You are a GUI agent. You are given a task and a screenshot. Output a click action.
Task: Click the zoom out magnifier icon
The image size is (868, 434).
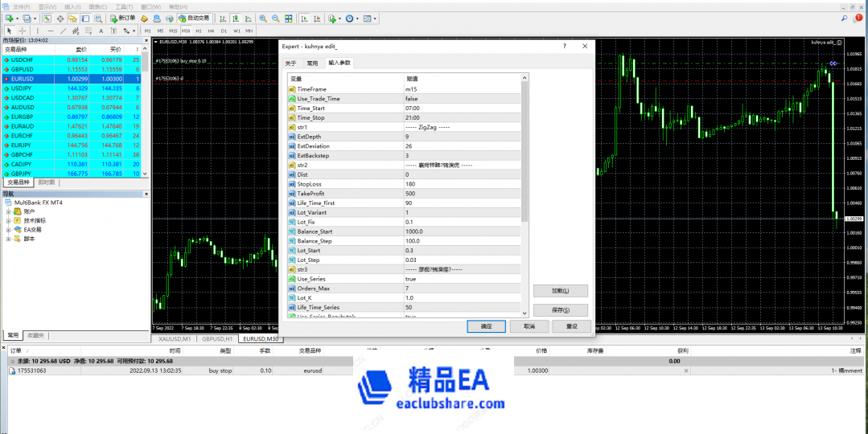coord(276,18)
